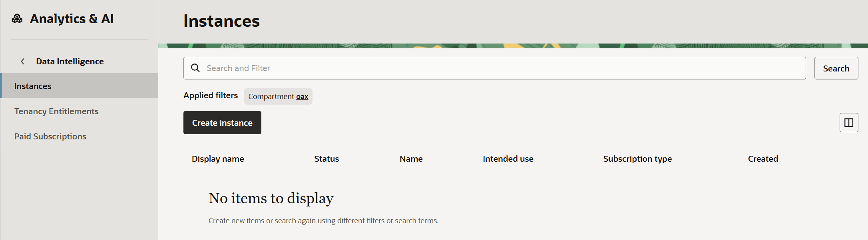This screenshot has height=240, width=868.
Task: Click the back chevron beside Data Intelligence
Action: tap(23, 61)
